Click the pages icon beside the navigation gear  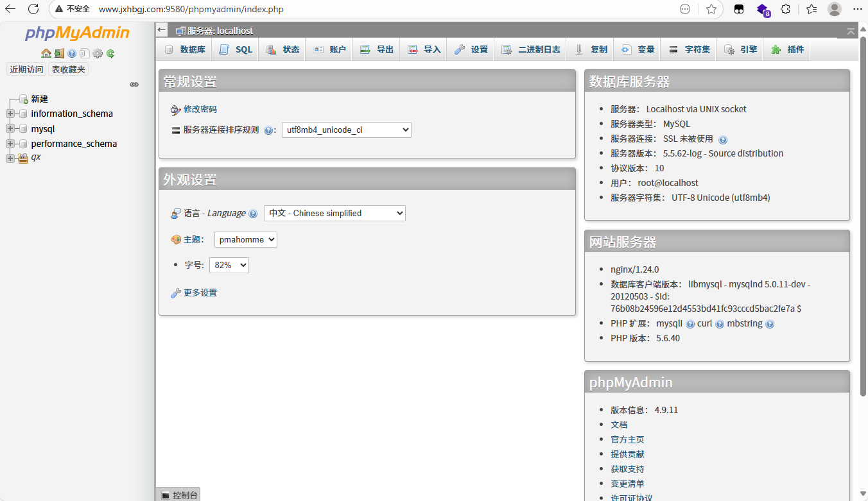click(84, 54)
